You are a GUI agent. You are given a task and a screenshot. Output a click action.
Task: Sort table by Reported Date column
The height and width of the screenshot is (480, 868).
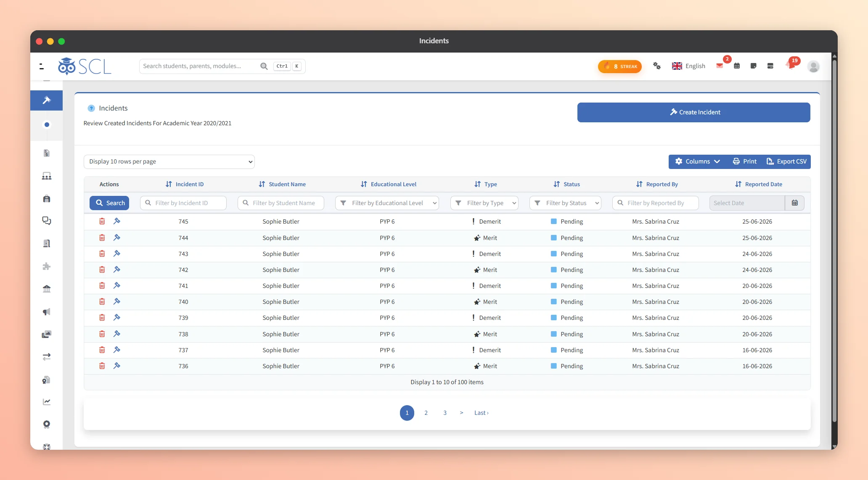click(x=759, y=185)
